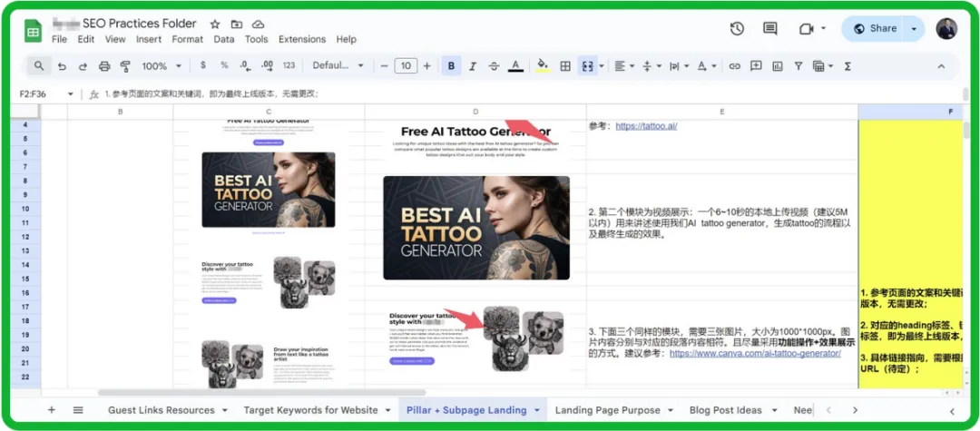The height and width of the screenshot is (431, 980).
Task: Toggle strikethrough formatting
Action: point(494,66)
